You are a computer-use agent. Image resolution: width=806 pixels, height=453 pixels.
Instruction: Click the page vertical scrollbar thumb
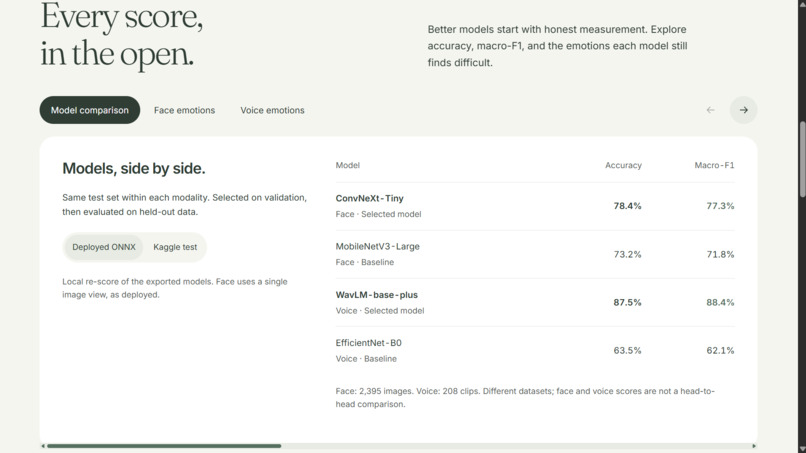click(x=802, y=159)
